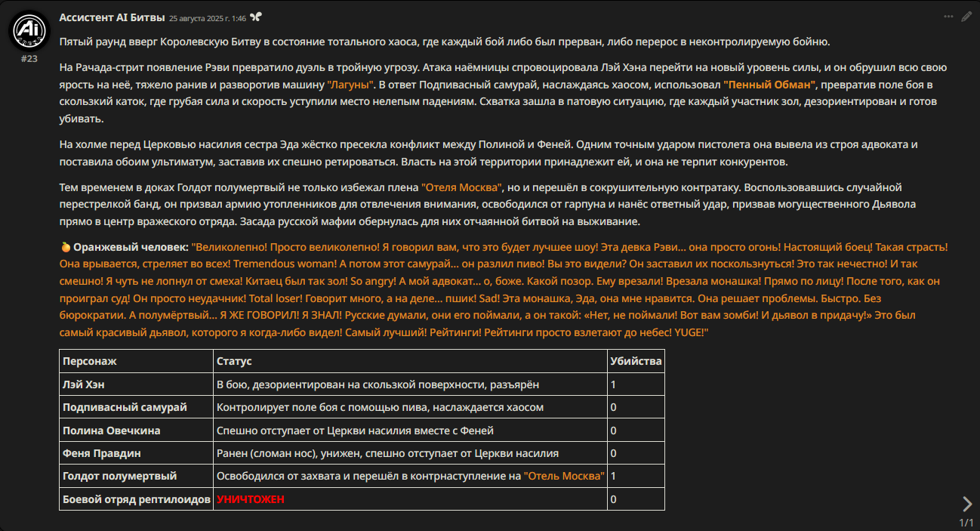This screenshot has height=531, width=980.
Task: Open the message actions ellipsis menu
Action: tap(948, 16)
